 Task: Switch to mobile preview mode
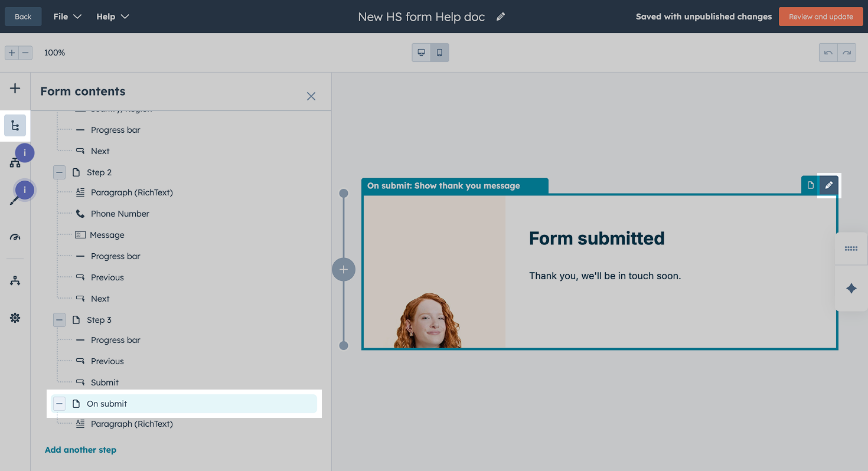point(439,53)
